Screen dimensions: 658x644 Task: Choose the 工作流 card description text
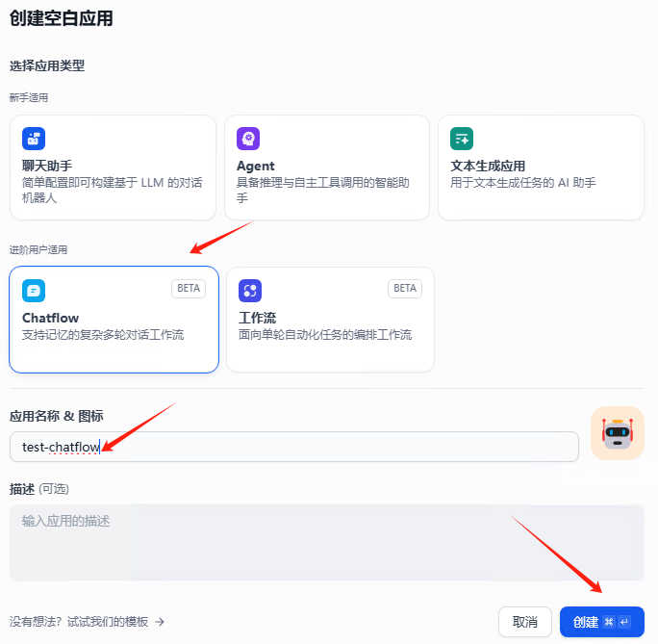[x=325, y=335]
